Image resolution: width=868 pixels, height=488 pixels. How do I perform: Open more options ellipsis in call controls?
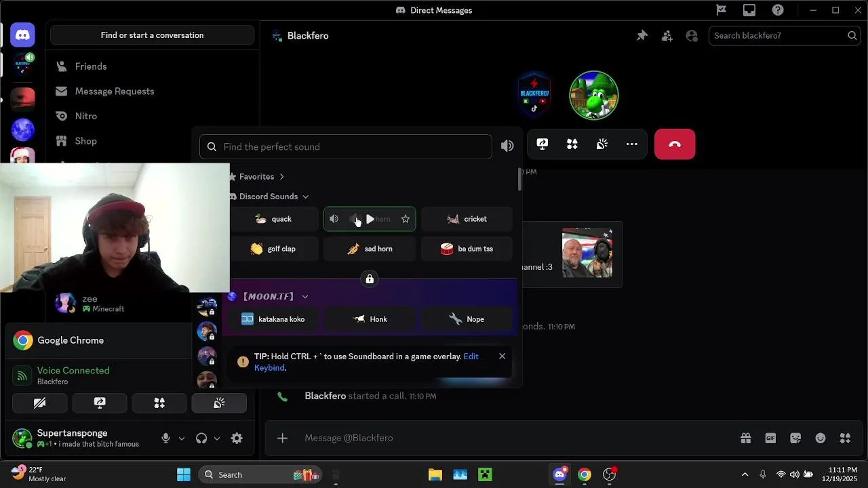point(632,144)
